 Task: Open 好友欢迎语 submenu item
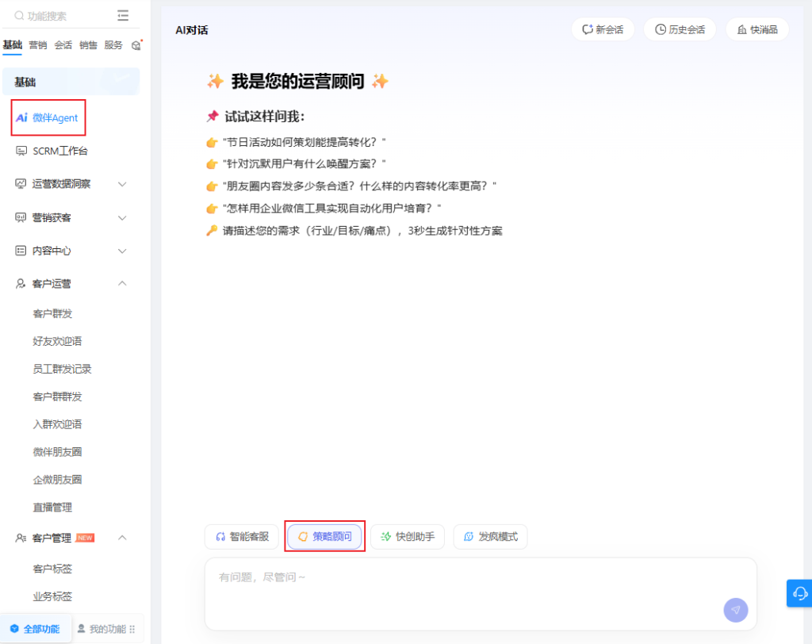(x=57, y=341)
